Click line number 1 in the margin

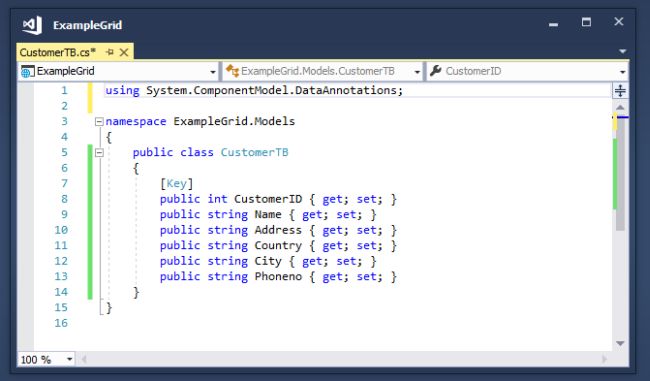coord(64,90)
